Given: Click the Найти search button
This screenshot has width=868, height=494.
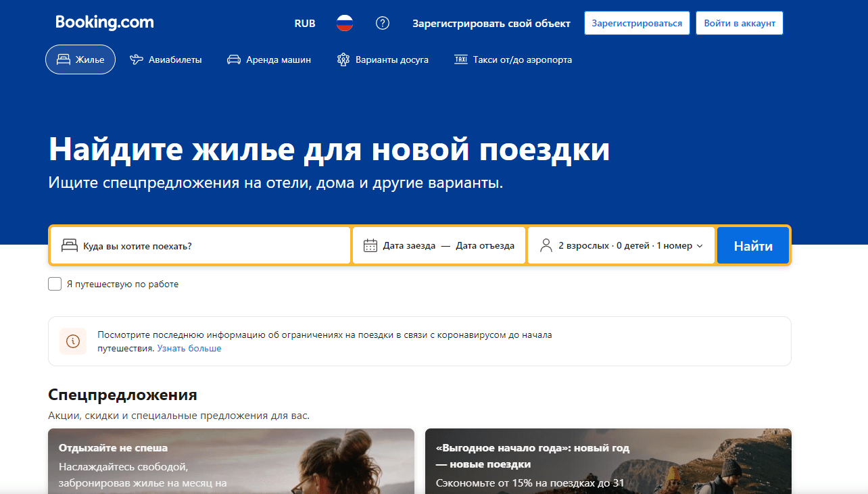Looking at the screenshot, I should click(753, 245).
